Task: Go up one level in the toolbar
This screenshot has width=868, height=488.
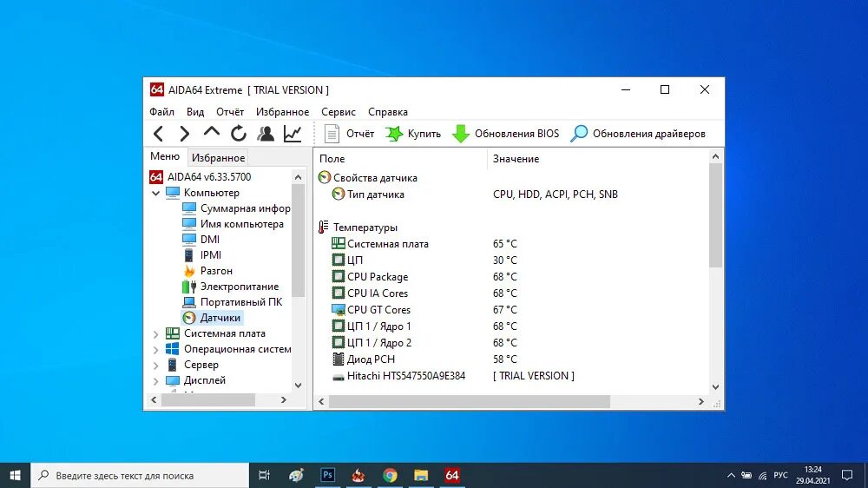Action: (212, 132)
